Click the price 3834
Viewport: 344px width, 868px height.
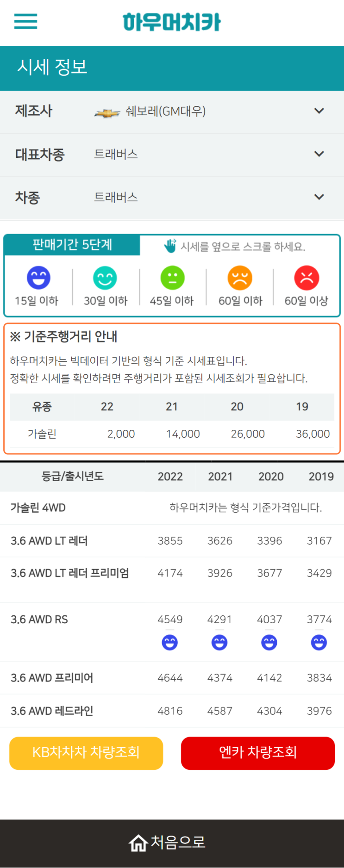[x=319, y=678]
